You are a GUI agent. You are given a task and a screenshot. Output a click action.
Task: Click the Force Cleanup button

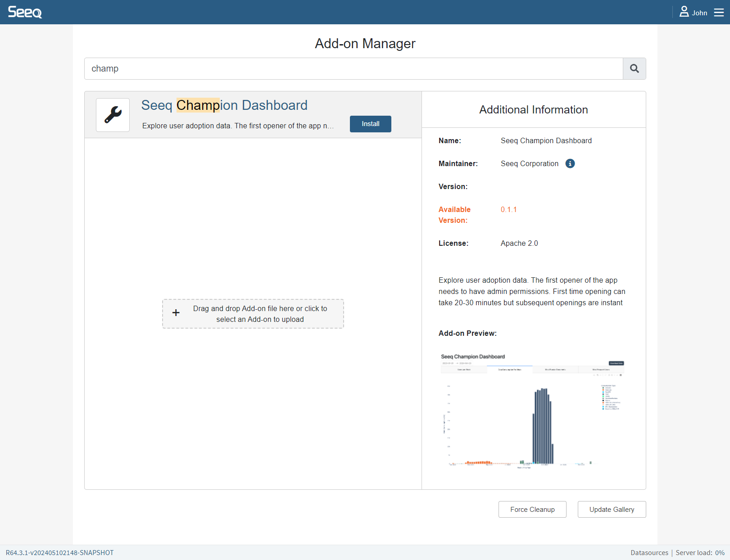point(532,509)
